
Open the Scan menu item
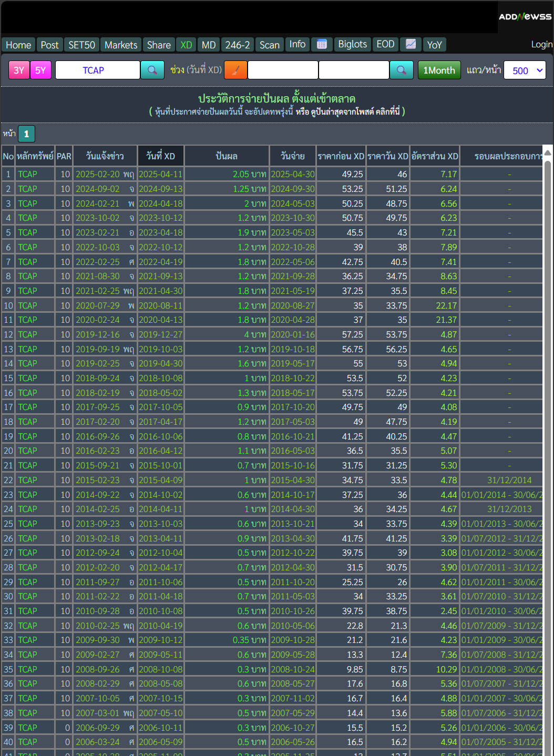click(x=270, y=45)
